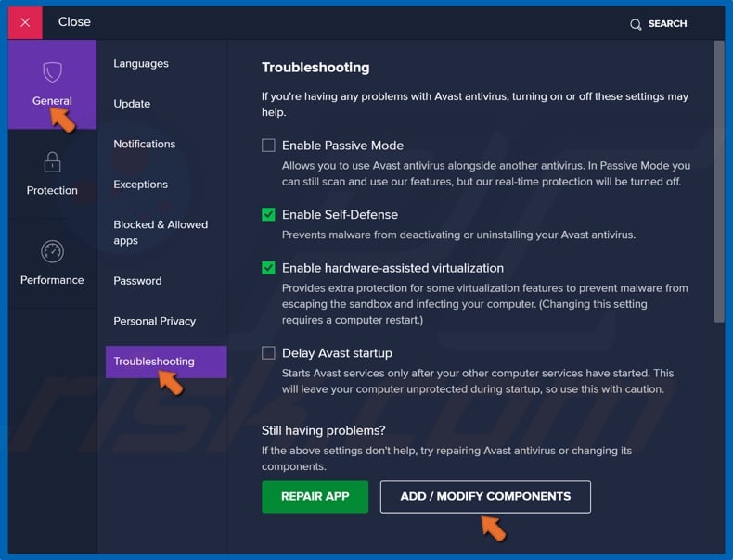Click the Troubleshooting heading text

tap(315, 68)
